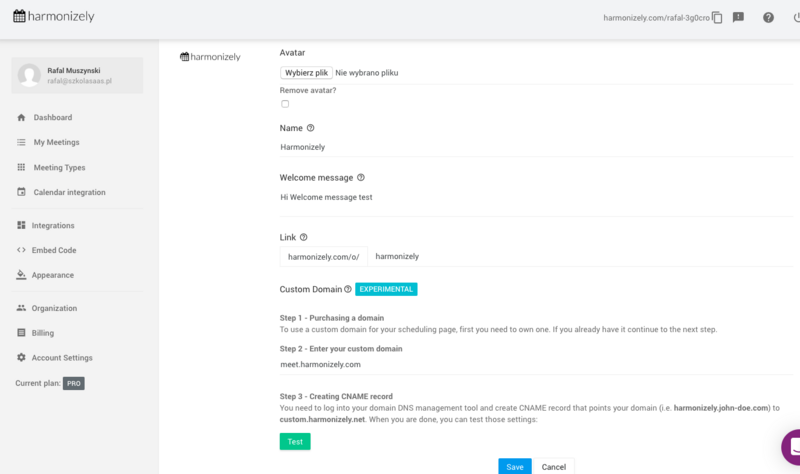Tick the Remove avatar checkbox
800x474 pixels.
285,104
